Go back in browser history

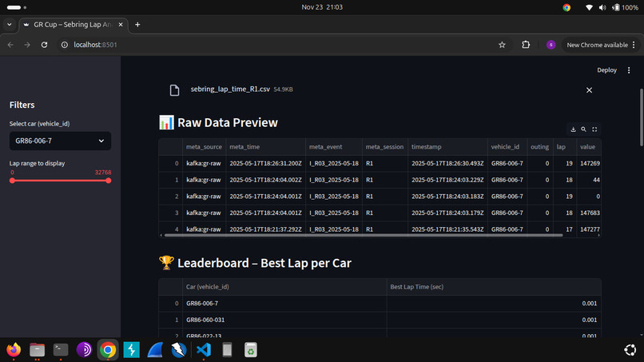(x=10, y=45)
